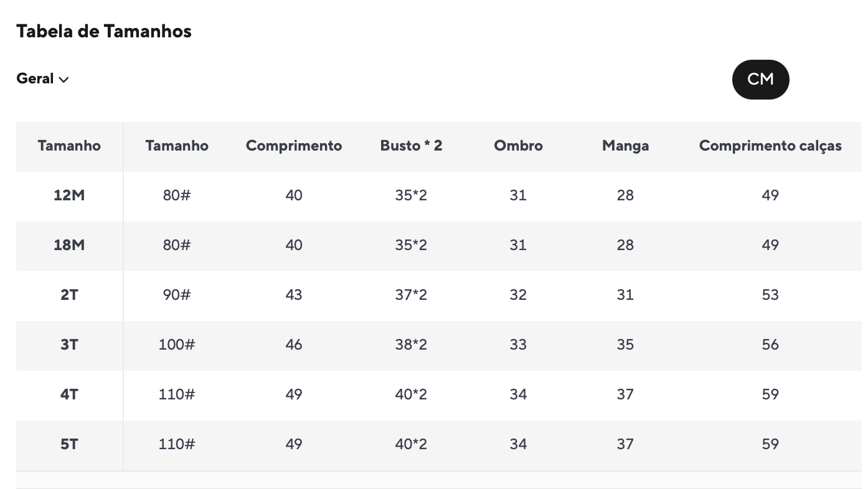Click the Busto * 2 column header
This screenshot has width=868, height=489.
[x=411, y=146]
